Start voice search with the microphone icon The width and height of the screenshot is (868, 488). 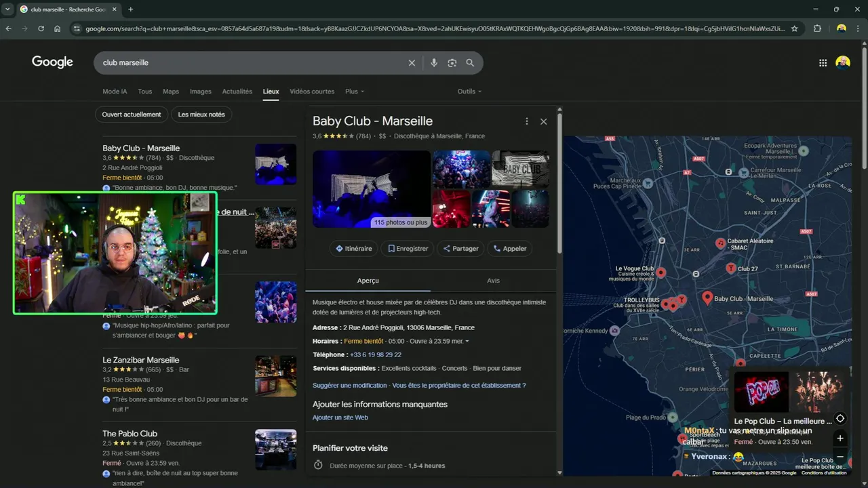tap(434, 63)
